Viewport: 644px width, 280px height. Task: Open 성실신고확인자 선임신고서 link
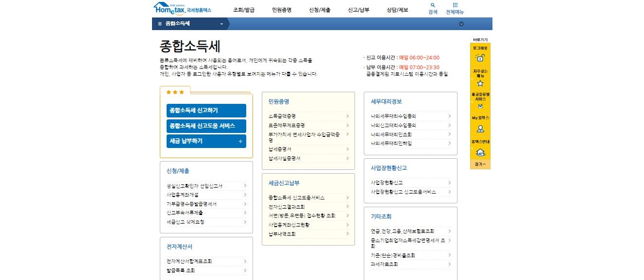coord(194,186)
